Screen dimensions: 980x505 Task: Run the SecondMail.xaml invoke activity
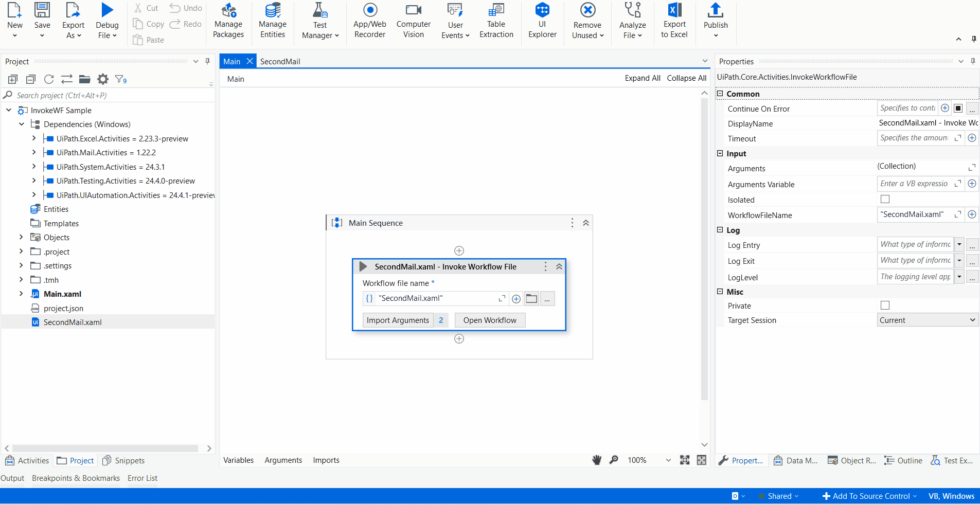(x=363, y=266)
